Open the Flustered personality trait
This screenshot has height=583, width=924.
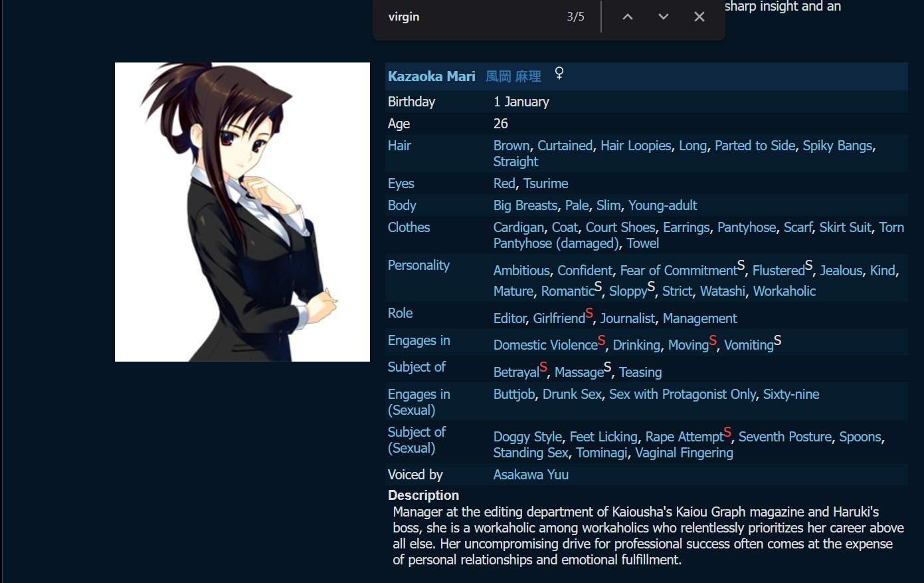[779, 271]
